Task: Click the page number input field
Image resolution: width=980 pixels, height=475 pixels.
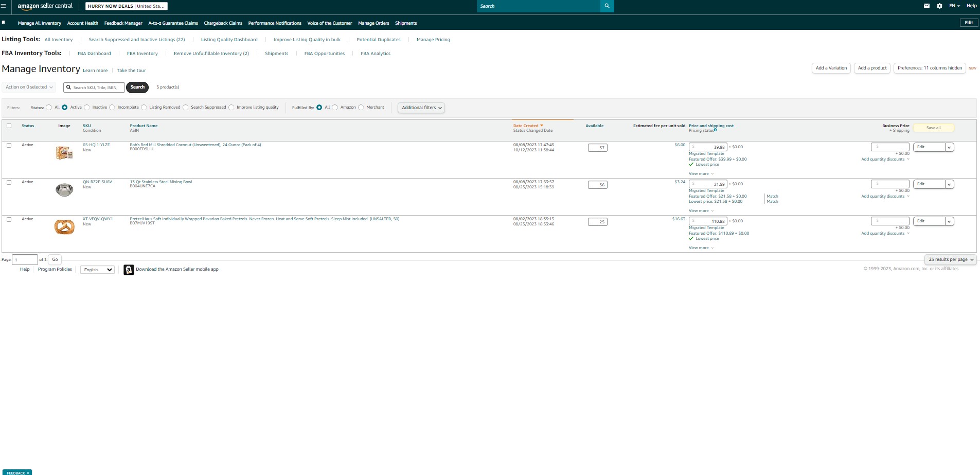Action: click(x=25, y=259)
